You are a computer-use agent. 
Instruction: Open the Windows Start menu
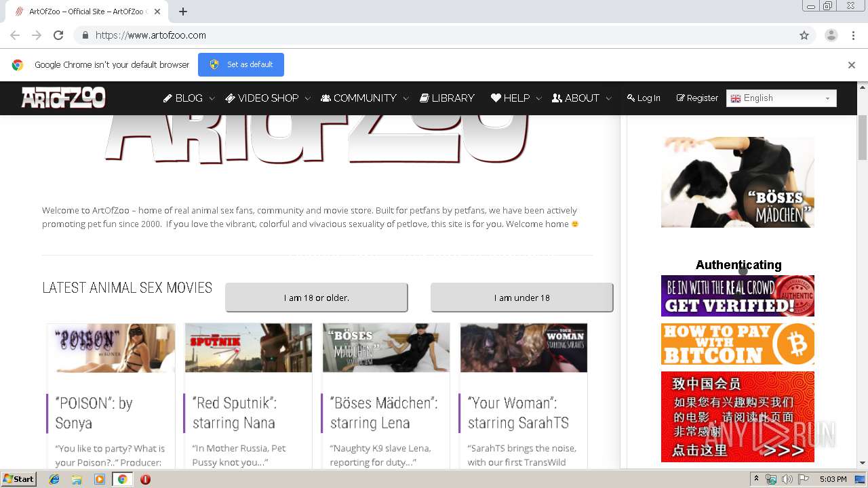(x=19, y=479)
